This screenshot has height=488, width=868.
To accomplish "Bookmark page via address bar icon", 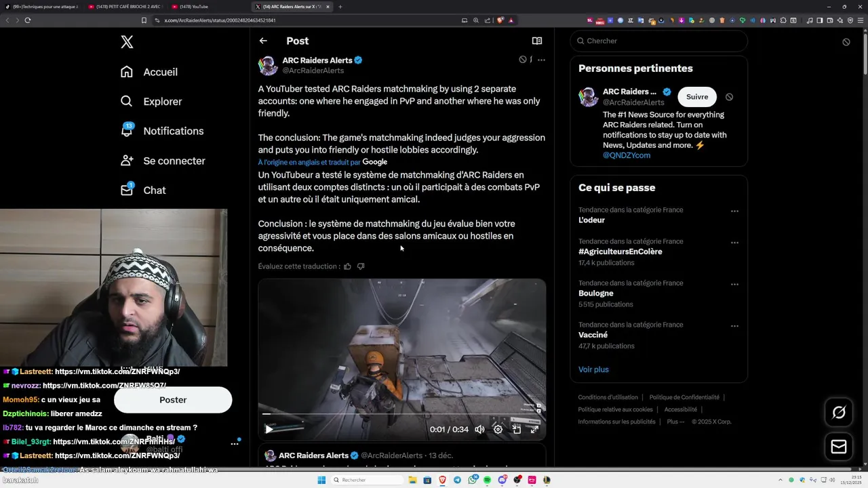I will pos(144,20).
